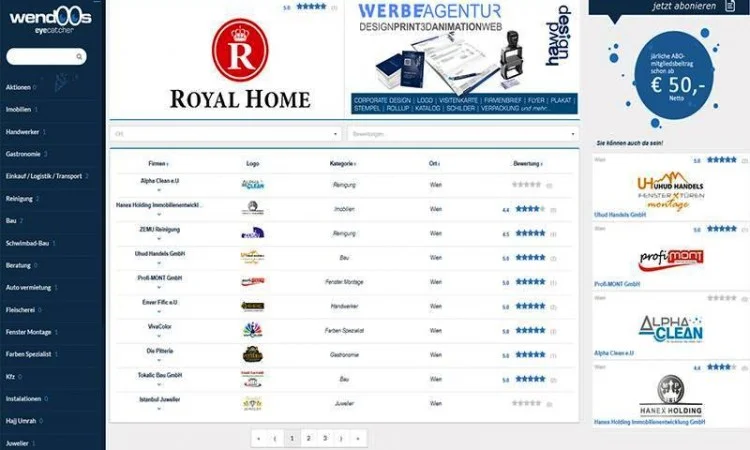The image size is (750, 450).
Task: Open the Bewertungen filter dropdown
Action: 463,134
